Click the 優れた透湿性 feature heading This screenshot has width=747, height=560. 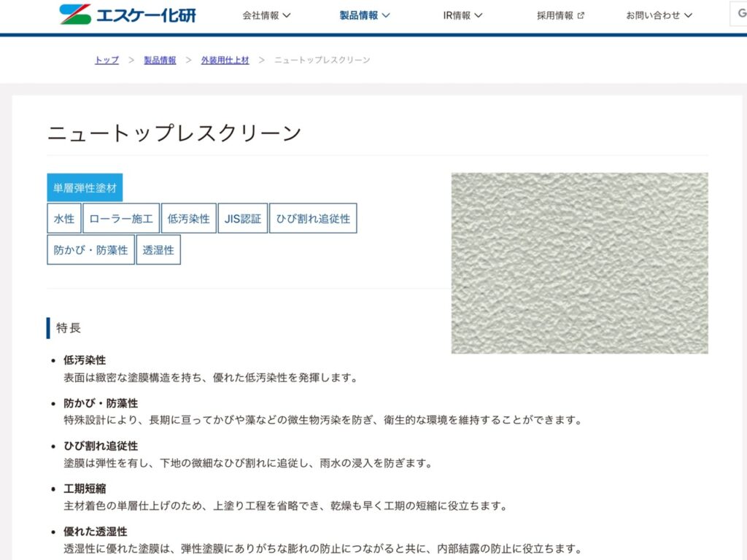click(x=96, y=532)
